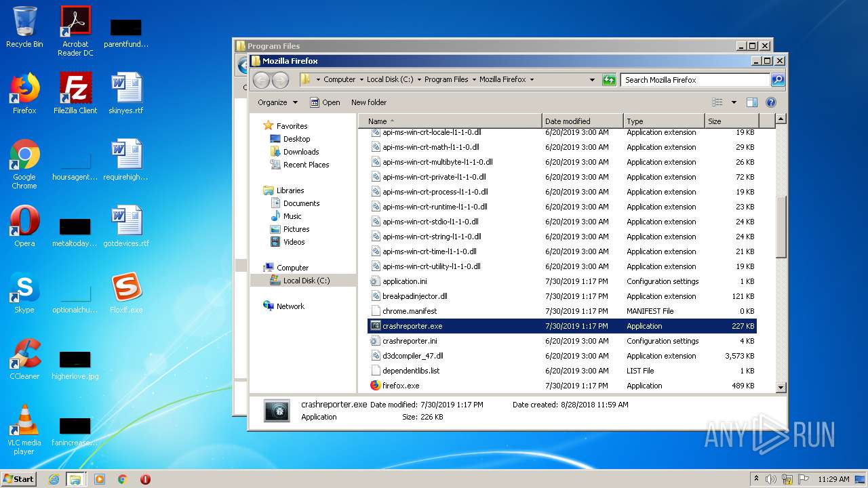
Task: Open Chrome from the taskbar
Action: pos(122,479)
